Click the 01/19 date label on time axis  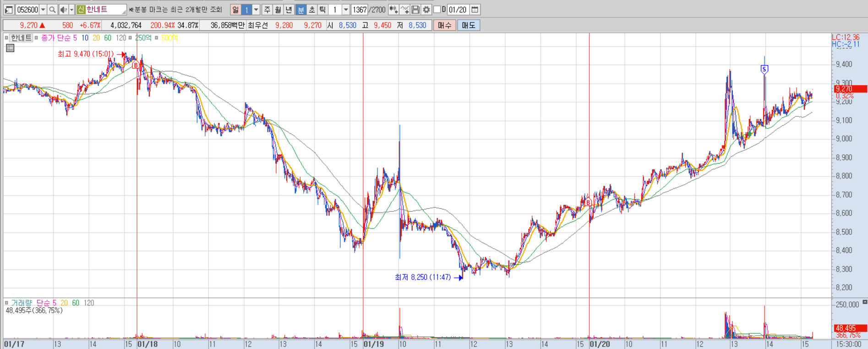tap(374, 344)
